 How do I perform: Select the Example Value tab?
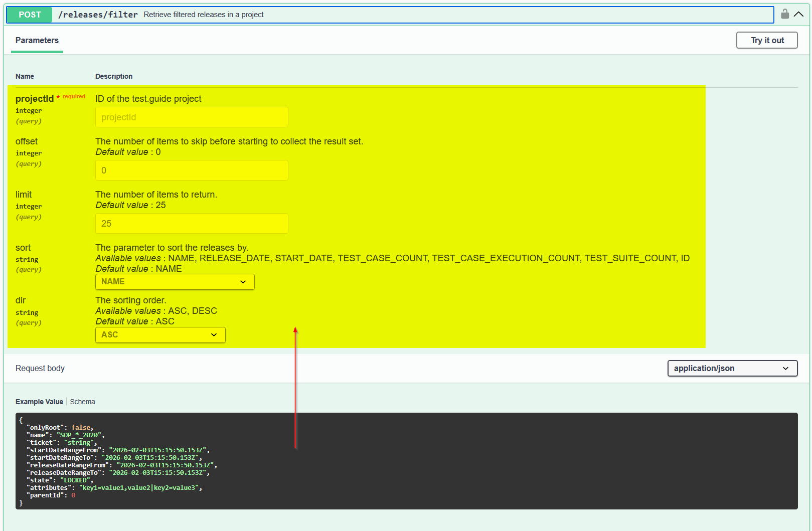(39, 401)
